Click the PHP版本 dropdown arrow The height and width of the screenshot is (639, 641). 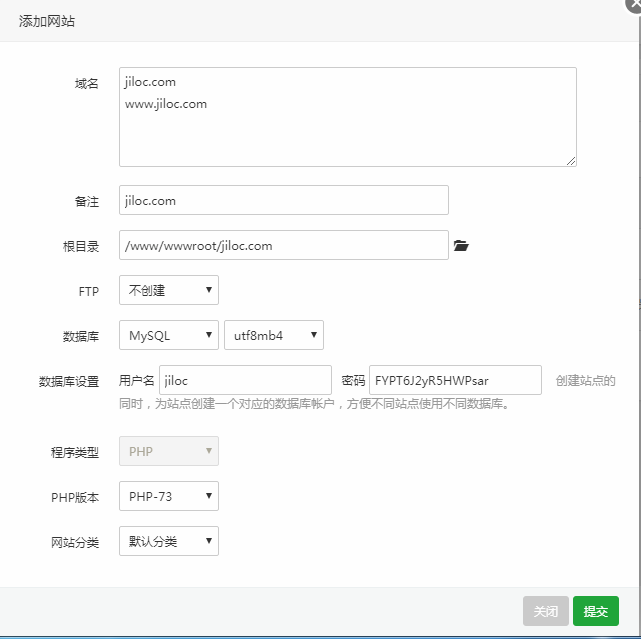tap(209, 496)
